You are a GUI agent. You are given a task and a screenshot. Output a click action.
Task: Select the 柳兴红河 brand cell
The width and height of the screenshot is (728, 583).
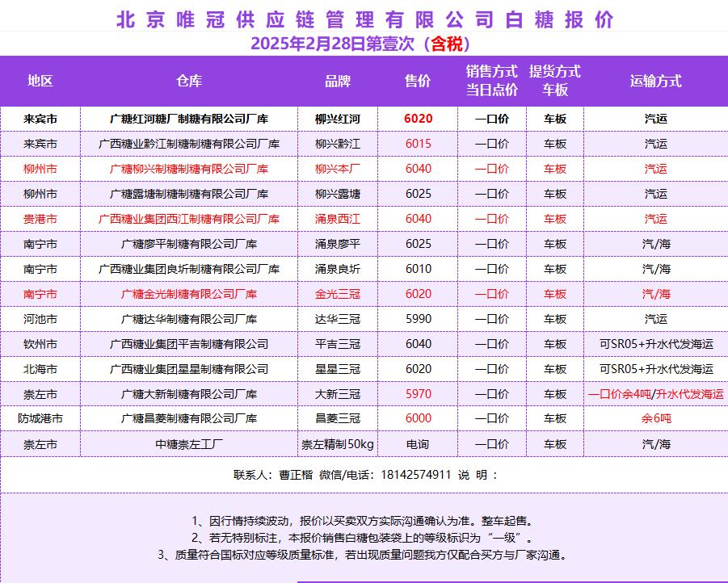click(x=338, y=119)
